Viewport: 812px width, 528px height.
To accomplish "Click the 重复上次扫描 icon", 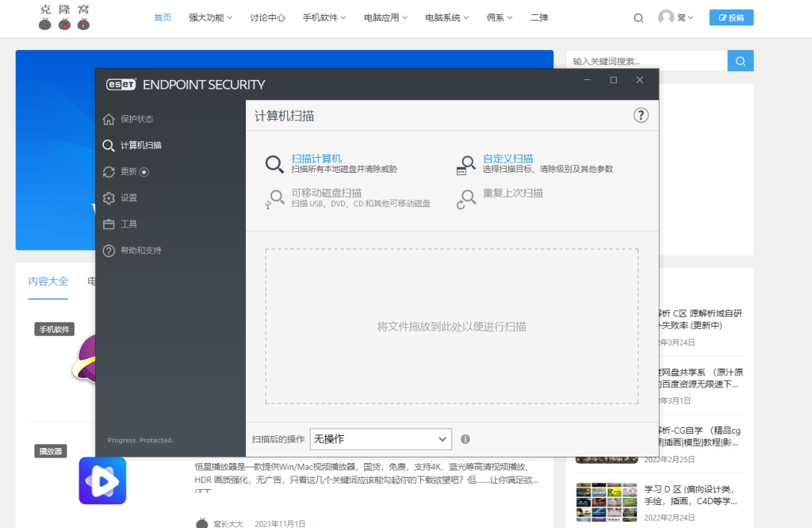I will click(x=465, y=199).
